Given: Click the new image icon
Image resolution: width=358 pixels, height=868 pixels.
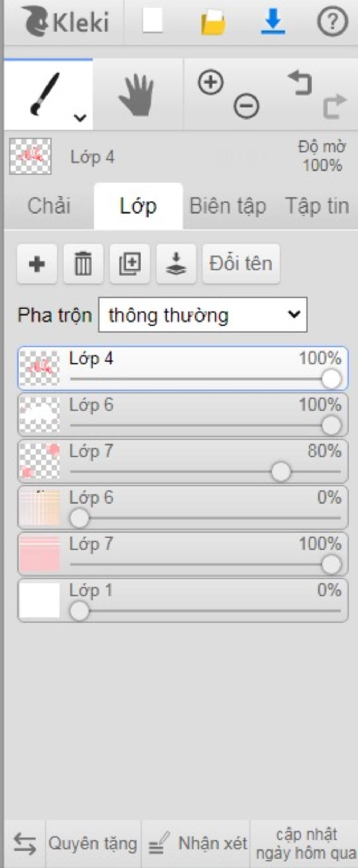Looking at the screenshot, I should [x=153, y=21].
